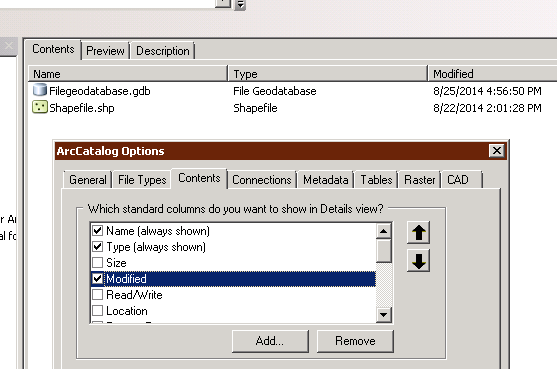Sort by the Modified column header
Screen dimensions: 557x369
tap(492, 74)
